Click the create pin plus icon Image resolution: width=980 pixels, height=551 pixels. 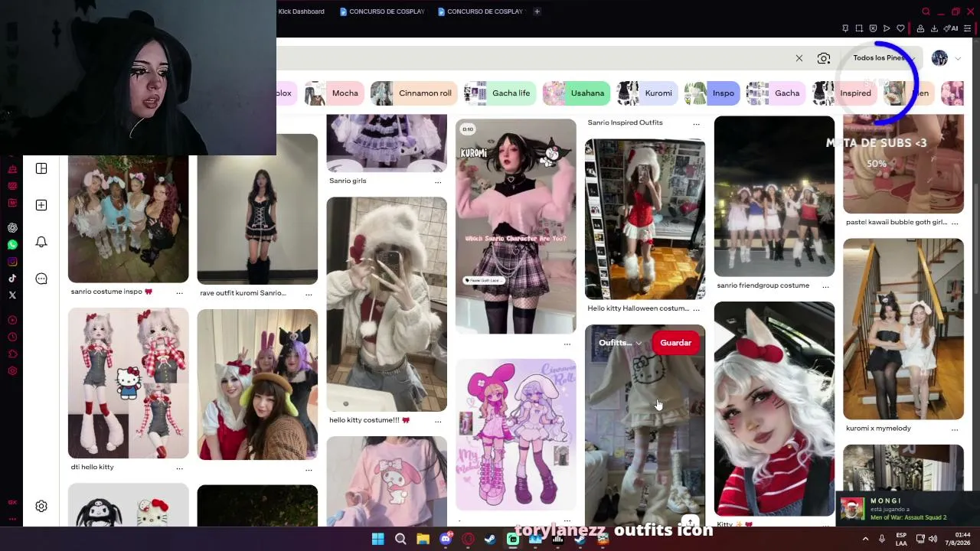click(41, 205)
